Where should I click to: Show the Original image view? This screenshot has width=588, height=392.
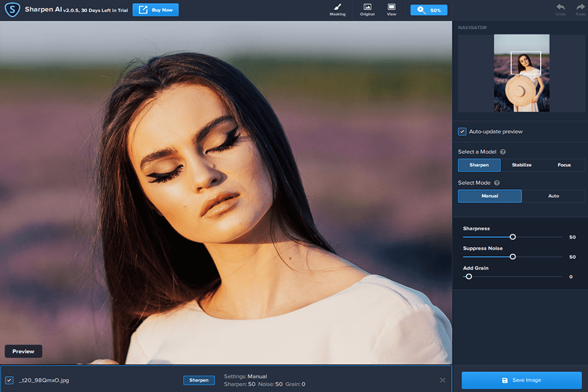point(367,9)
